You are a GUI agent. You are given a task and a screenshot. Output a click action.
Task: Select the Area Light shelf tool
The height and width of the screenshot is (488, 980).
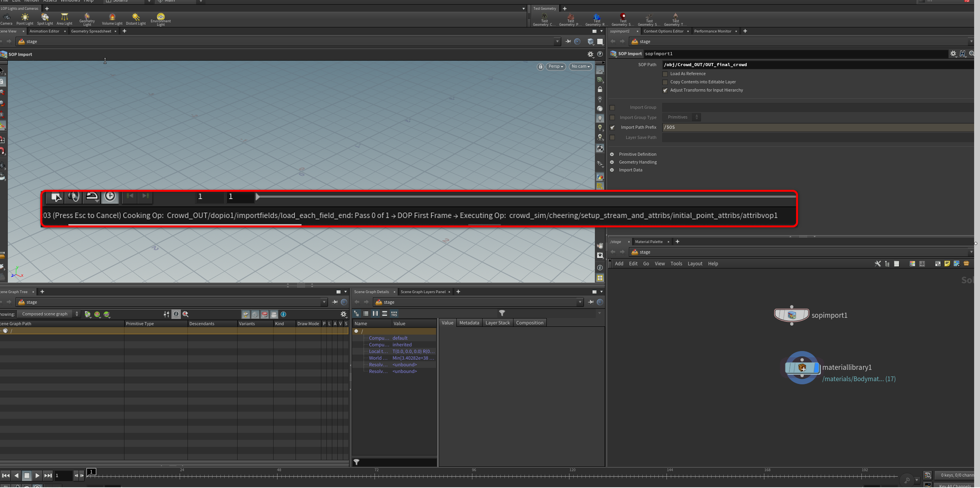click(x=64, y=18)
